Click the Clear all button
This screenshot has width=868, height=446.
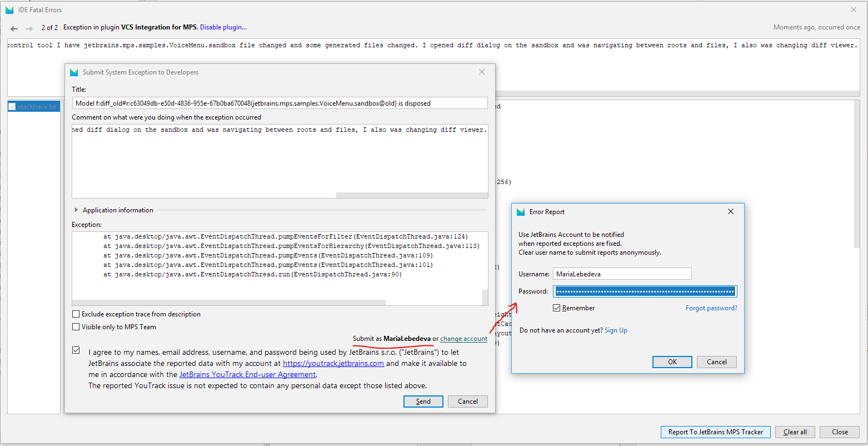pos(795,432)
